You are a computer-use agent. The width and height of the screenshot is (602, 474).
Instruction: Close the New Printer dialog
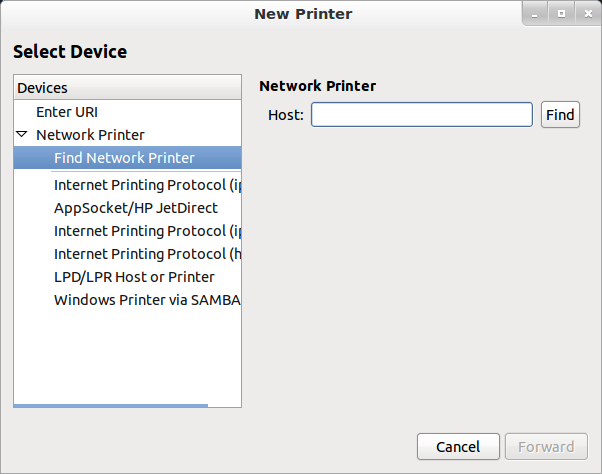(588, 14)
